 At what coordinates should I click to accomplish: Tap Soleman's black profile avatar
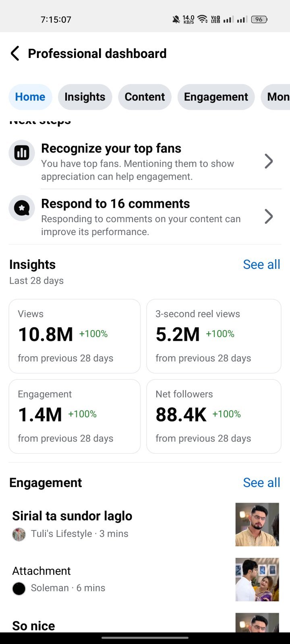(x=19, y=588)
